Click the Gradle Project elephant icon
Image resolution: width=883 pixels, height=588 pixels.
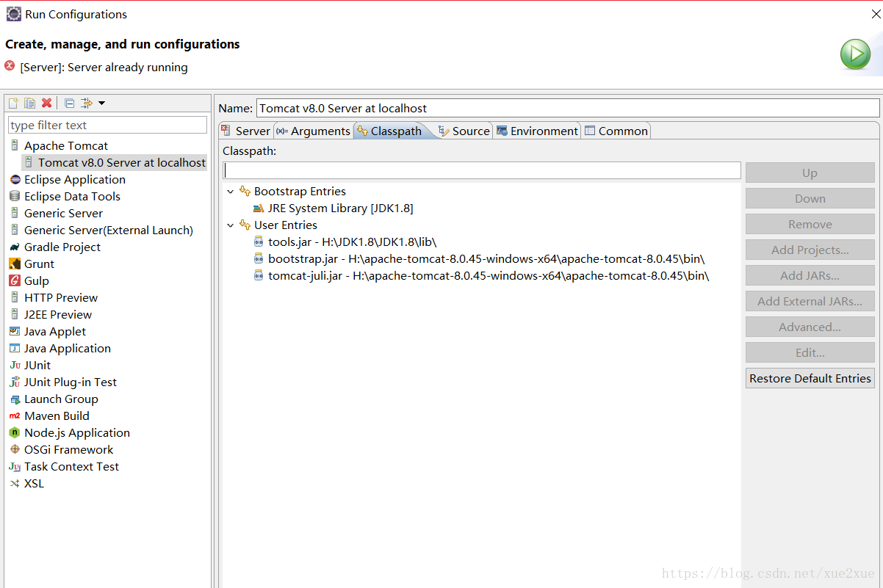[x=15, y=247]
